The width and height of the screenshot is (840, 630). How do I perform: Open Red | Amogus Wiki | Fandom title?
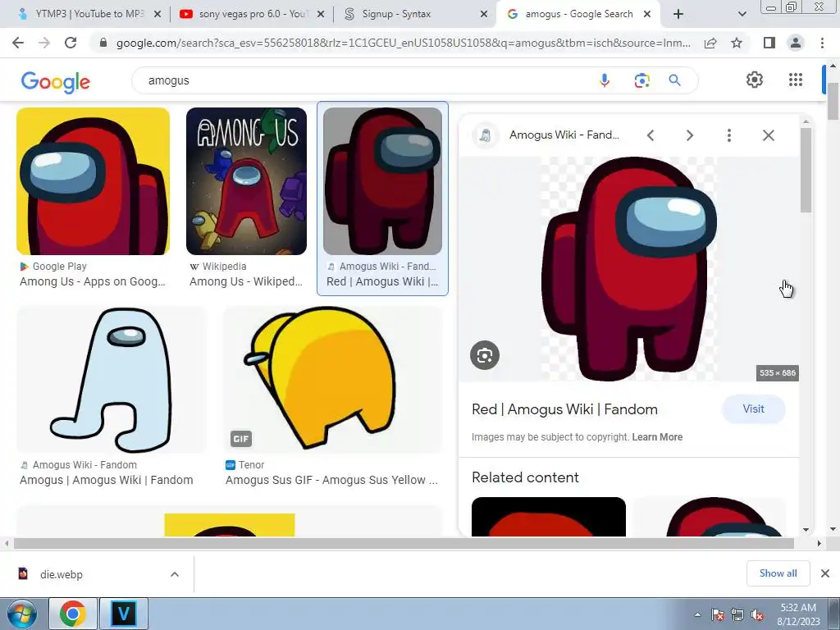pos(564,409)
